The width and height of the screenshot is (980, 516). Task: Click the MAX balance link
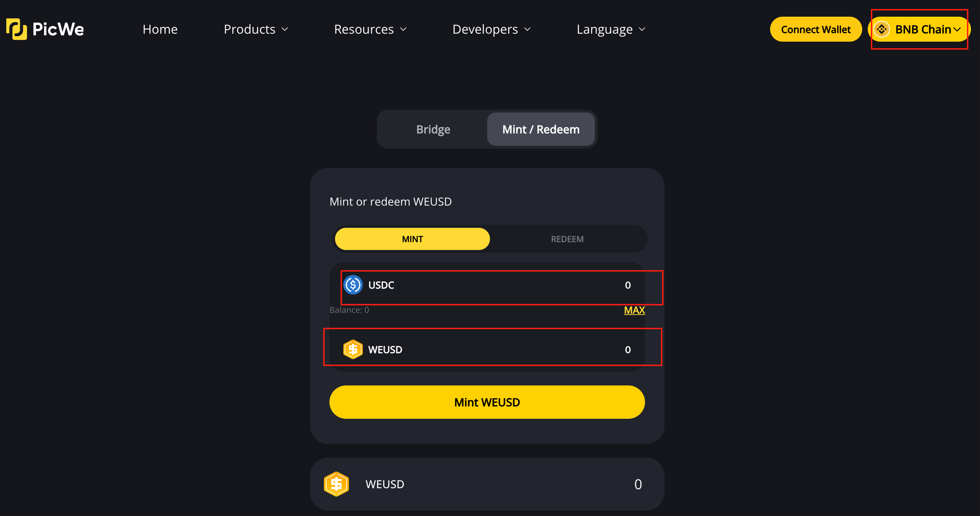(x=634, y=310)
